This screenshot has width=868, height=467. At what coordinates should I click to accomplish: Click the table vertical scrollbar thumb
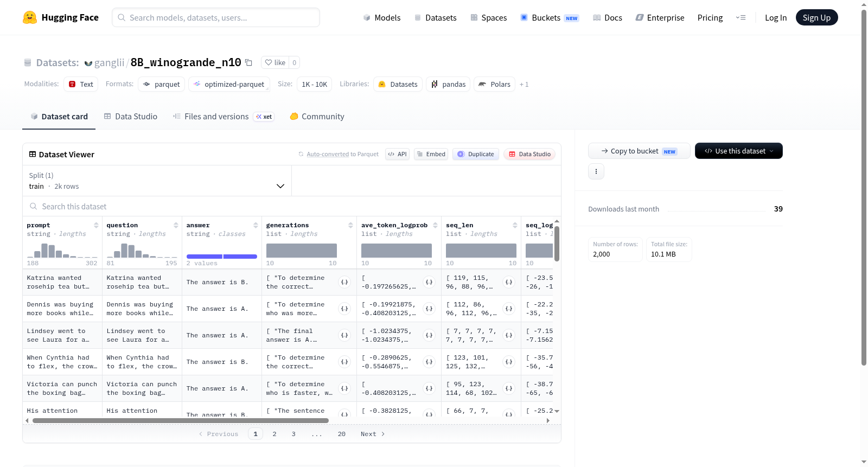point(557,243)
